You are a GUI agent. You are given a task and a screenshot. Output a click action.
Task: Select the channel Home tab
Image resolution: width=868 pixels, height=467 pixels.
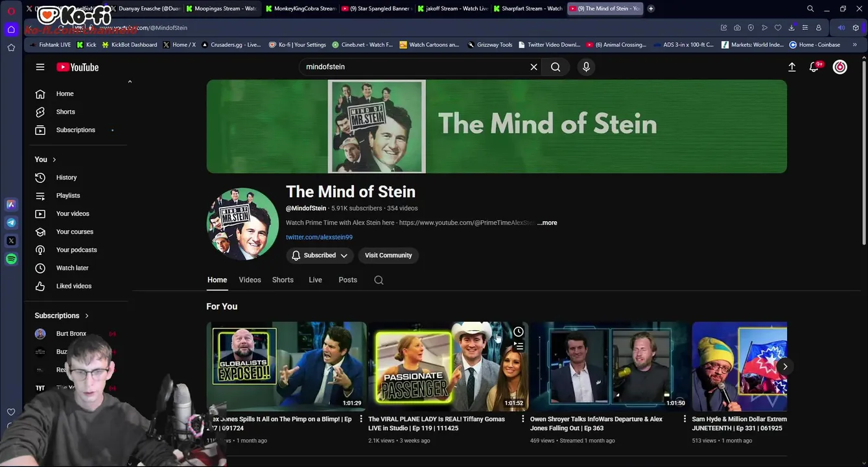point(217,280)
